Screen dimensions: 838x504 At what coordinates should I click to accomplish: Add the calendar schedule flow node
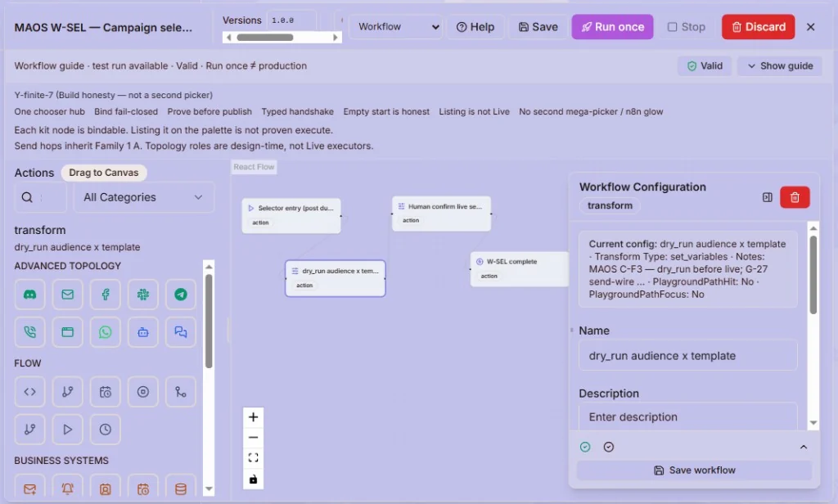pos(106,392)
